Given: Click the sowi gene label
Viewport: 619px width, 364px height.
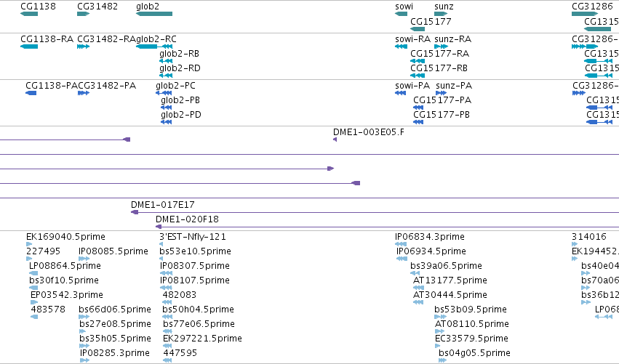Looking at the screenshot, I should coord(404,7).
